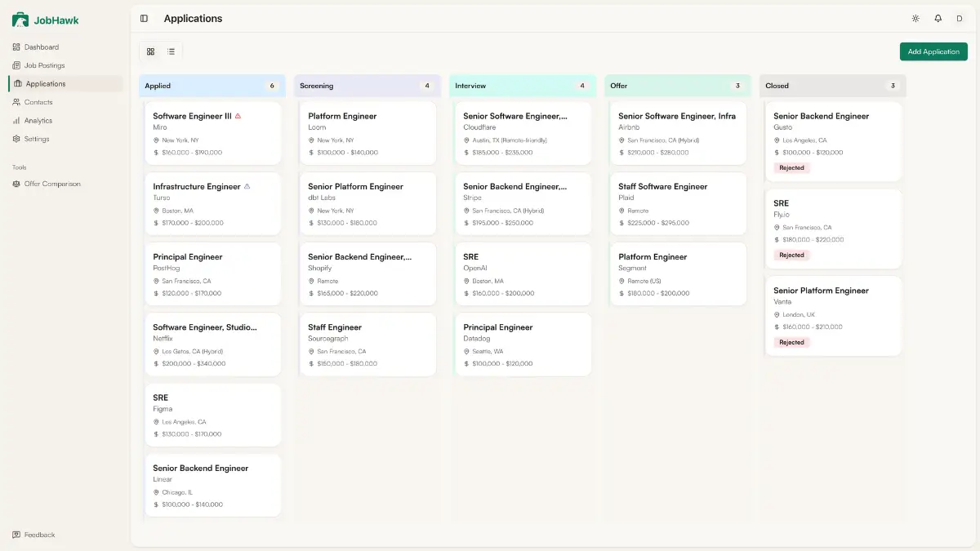980x551 pixels.
Task: Open Offer Comparison tool
Action: point(65,184)
